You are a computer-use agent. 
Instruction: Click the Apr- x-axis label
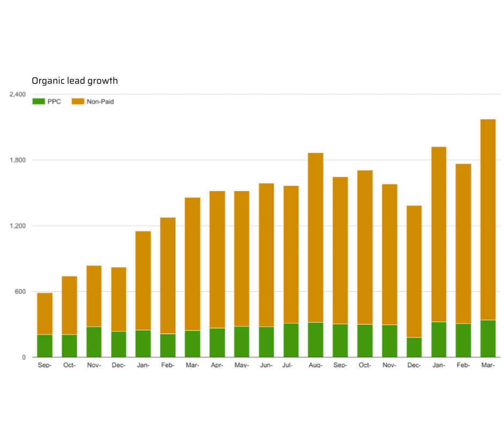pos(217,366)
